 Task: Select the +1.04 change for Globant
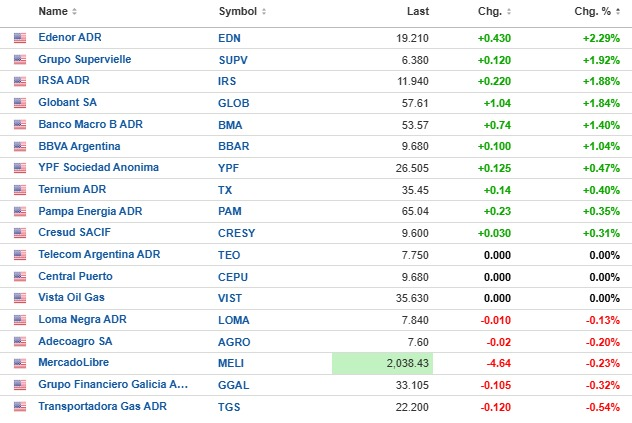[x=497, y=103]
